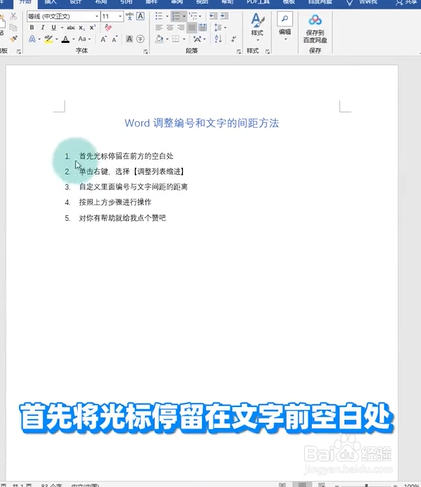Viewport: 421px width, 487px height.
Task: Align text right
Action: (x=181, y=28)
